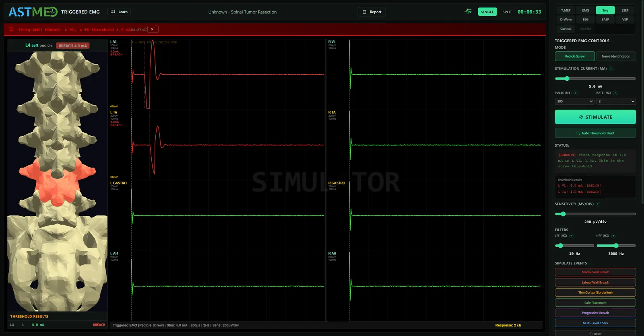644x336 pixels.
Task: Show help for Rate (HZ)
Action: [615, 93]
